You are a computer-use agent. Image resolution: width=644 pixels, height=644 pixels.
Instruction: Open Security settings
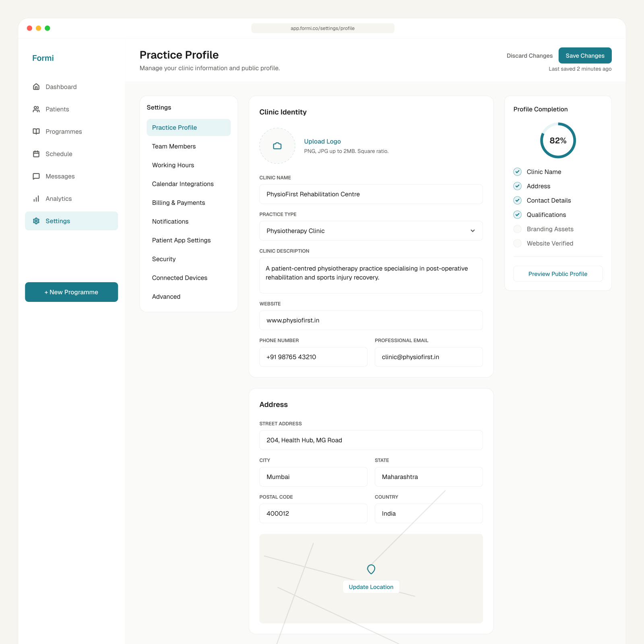pyautogui.click(x=188, y=259)
